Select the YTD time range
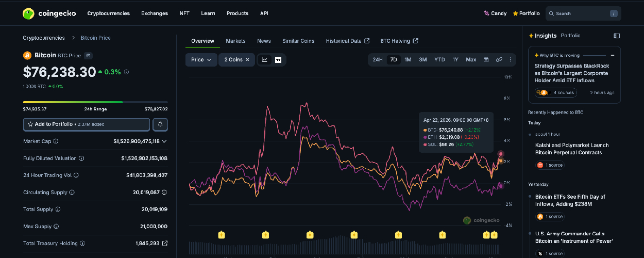The height and width of the screenshot is (258, 644). (x=439, y=60)
